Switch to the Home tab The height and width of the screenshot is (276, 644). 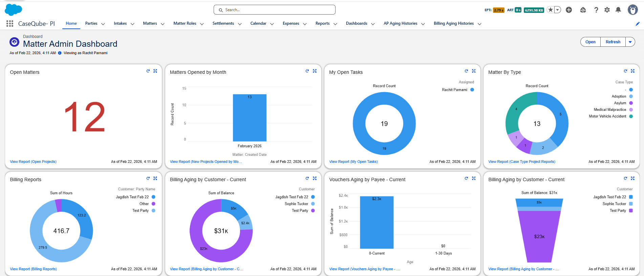pos(71,23)
